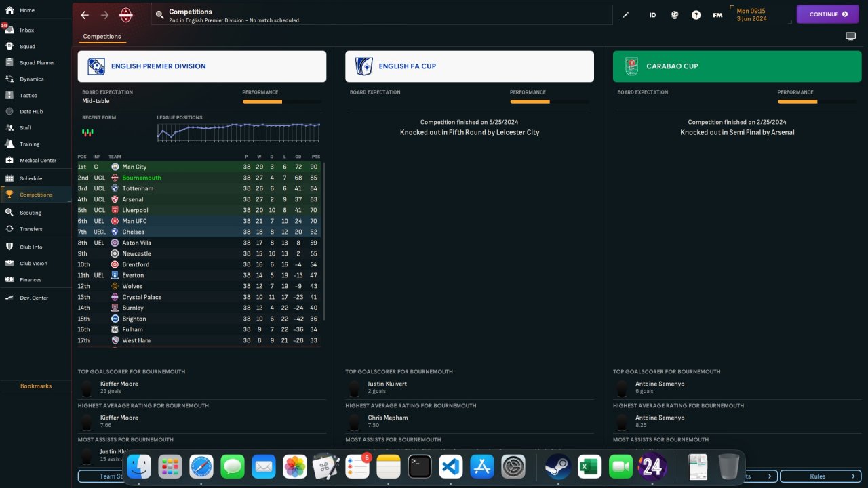This screenshot has height=488, width=868.
Task: Open Finances in the sidebar
Action: [36, 279]
